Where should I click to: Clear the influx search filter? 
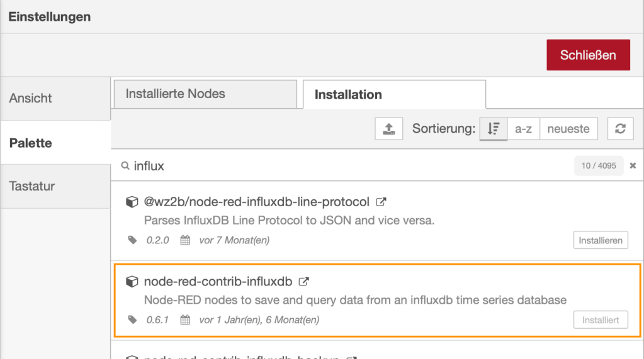tap(633, 165)
